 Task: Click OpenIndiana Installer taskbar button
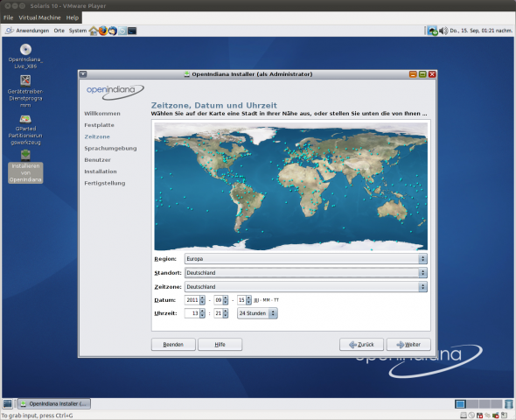54,403
